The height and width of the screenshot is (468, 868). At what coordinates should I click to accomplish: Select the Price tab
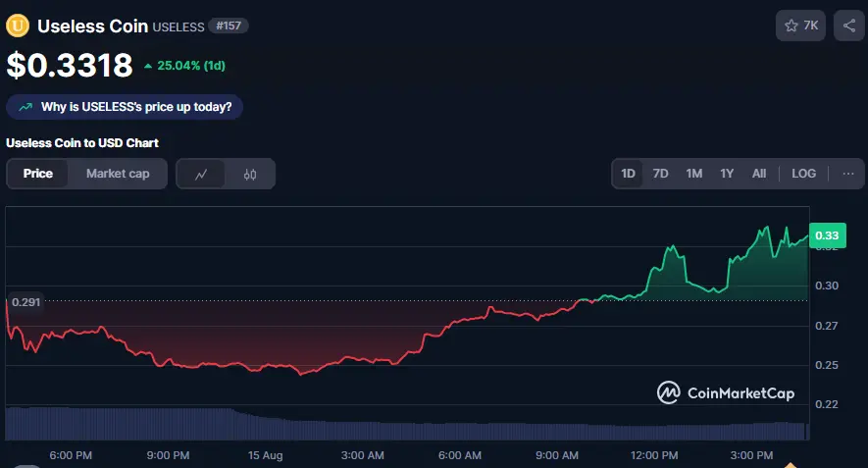click(x=37, y=174)
